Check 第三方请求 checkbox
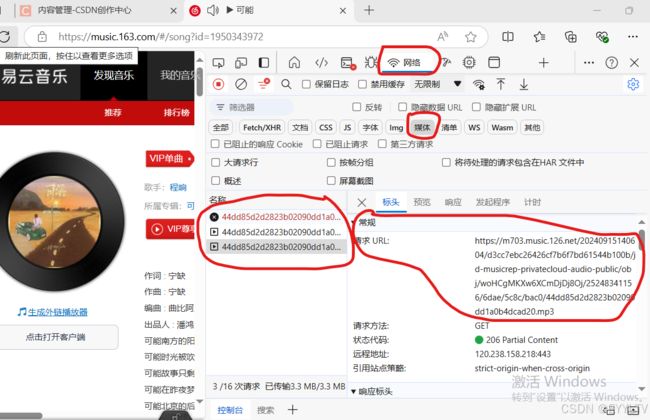Viewport: 650px width, 420px height. [382, 144]
